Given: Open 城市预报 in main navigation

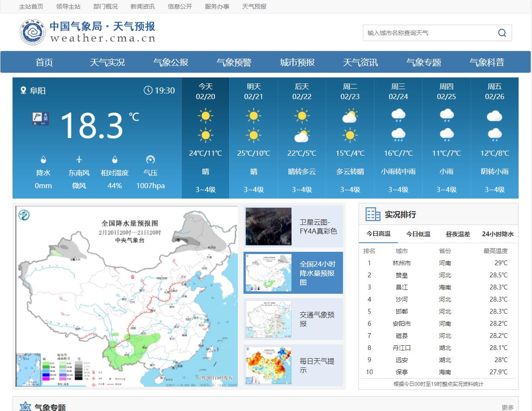Looking at the screenshot, I should pyautogui.click(x=297, y=62).
